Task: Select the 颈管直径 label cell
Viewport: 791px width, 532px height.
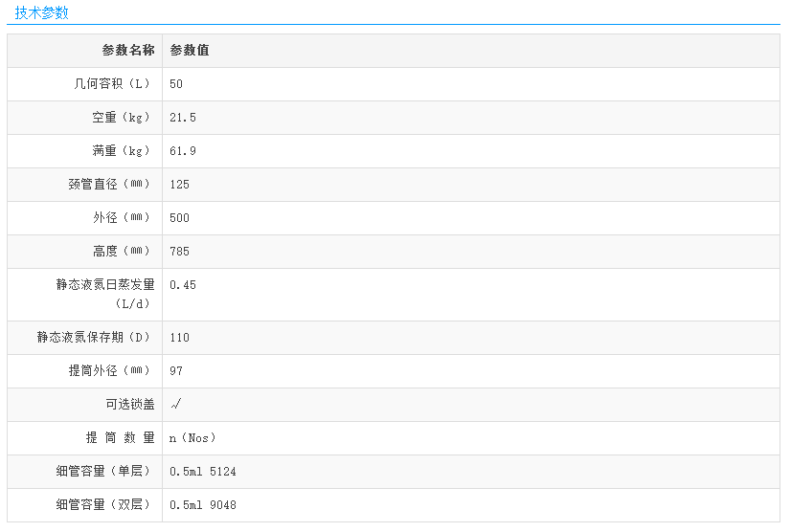Action: pyautogui.click(x=110, y=185)
